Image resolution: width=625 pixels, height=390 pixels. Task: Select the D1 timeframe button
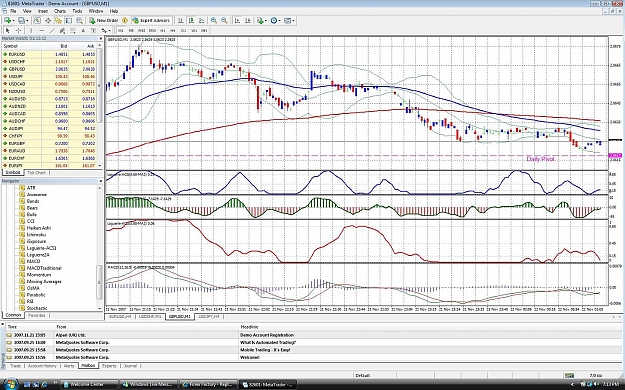point(183,30)
